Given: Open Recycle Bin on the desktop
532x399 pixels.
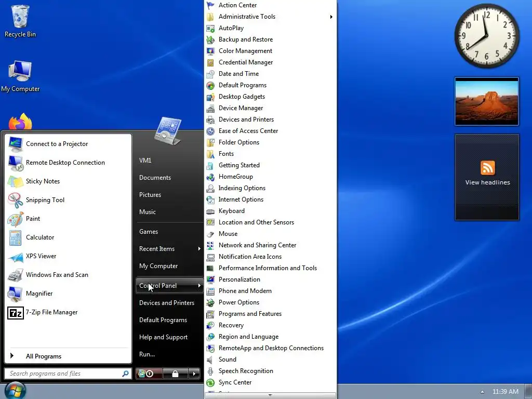Looking at the screenshot, I should tap(20, 20).
